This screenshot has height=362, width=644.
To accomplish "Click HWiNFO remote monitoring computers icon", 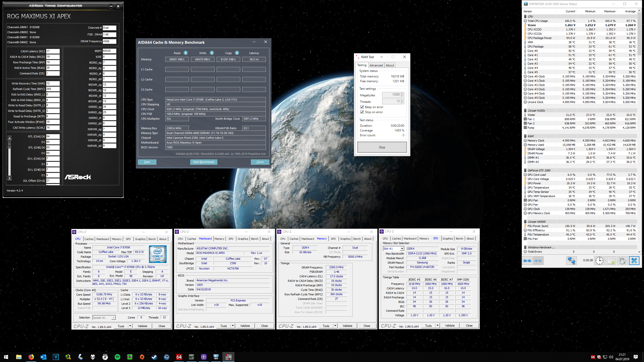I will 571,261.
